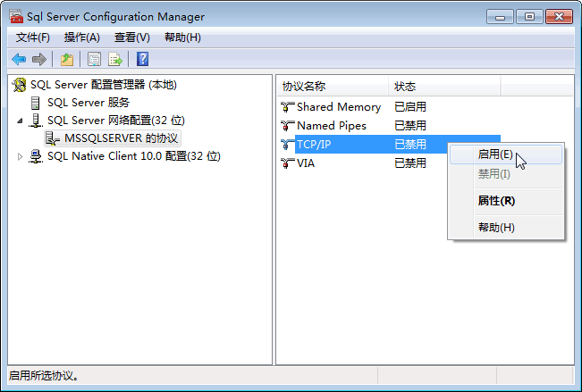
Task: Click the MSSQLSERVER 的协议 node icon
Action: 53,138
